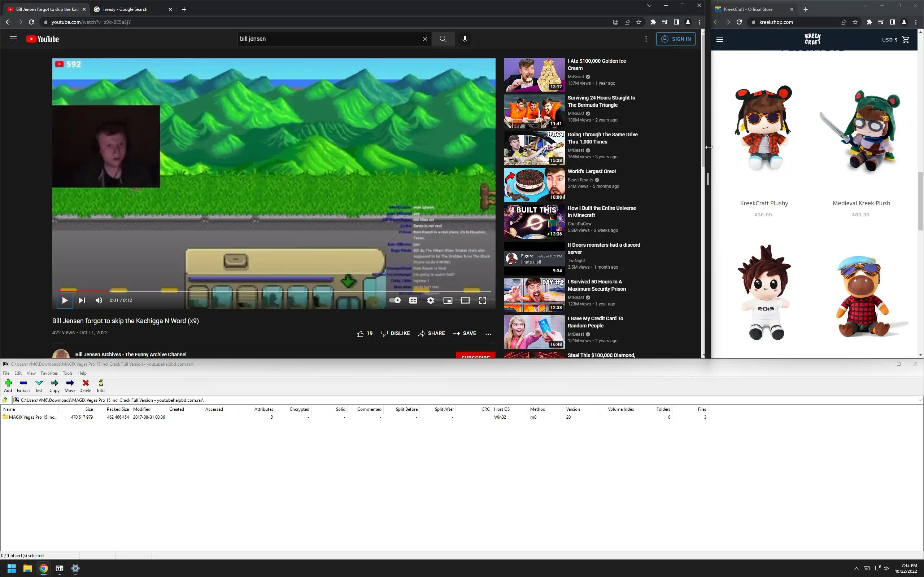This screenshot has height=577, width=924.
Task: Open the KreekCraft shopping cart icon
Action: tap(906, 39)
